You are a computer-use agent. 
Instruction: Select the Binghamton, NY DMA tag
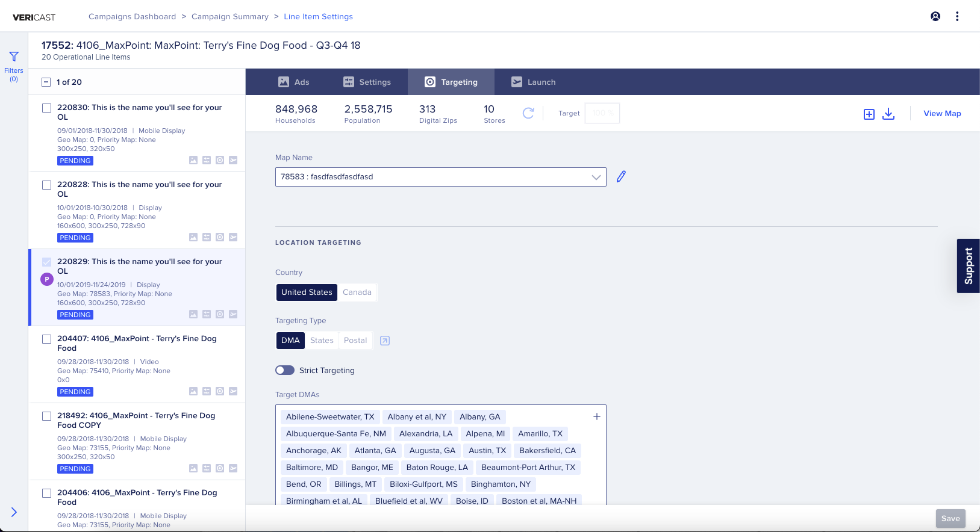click(x=501, y=484)
